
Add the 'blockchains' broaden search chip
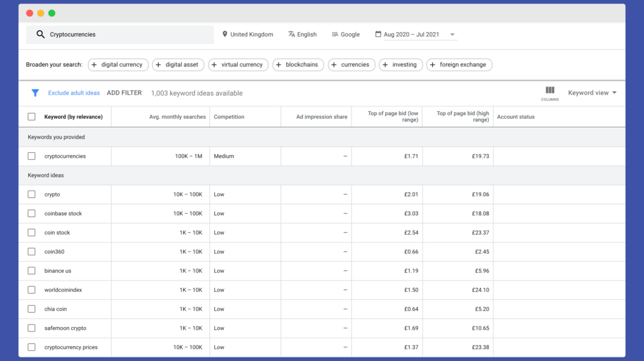[x=298, y=65]
